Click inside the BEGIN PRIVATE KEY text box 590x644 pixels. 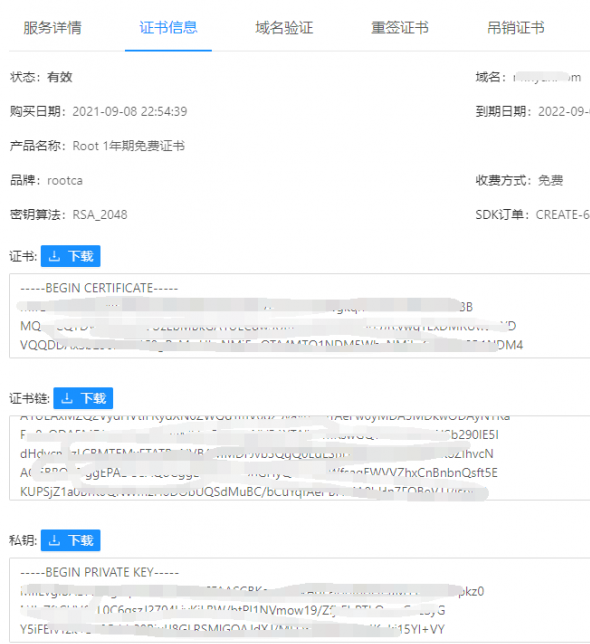(x=300, y=600)
